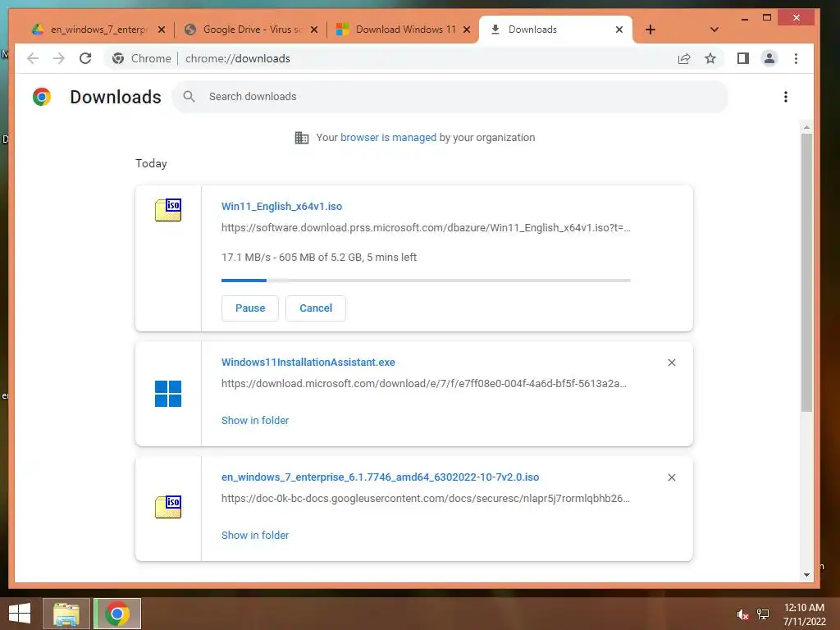Viewport: 840px width, 630px height.
Task: Pause the Win11_English_x64v1.iso download
Action: point(250,308)
